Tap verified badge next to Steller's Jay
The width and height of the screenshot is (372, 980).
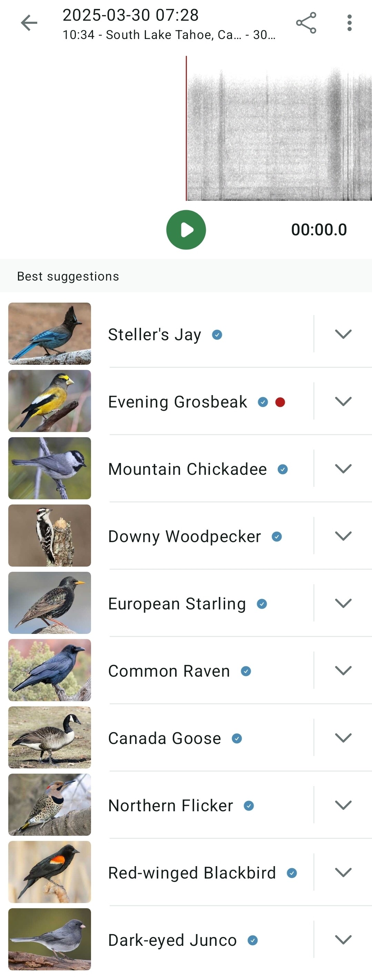point(217,335)
